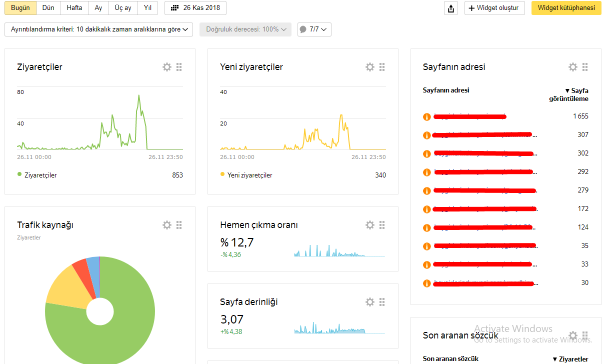Expand the Ayrıntılandırma kriteri dropdown

99,29
